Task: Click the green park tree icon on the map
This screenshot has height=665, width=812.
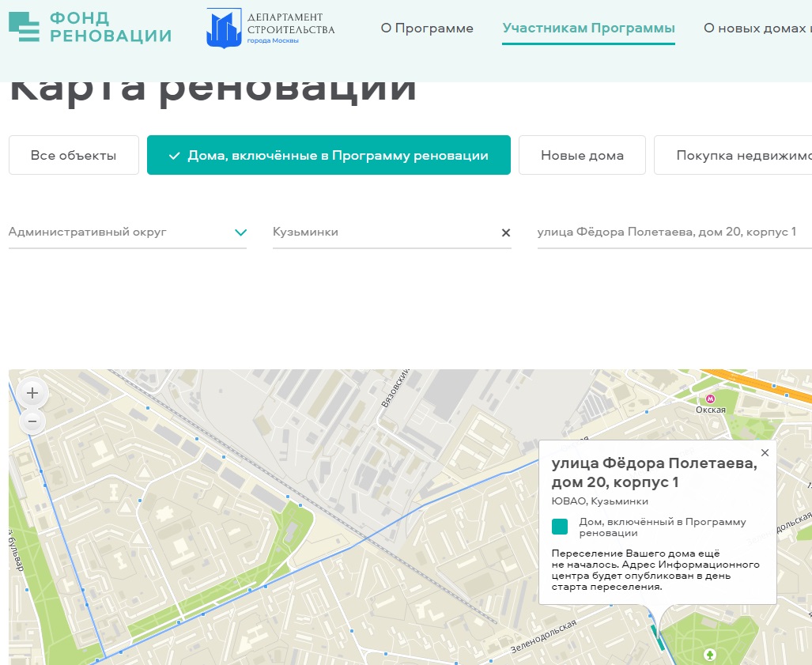Action: coord(710,655)
